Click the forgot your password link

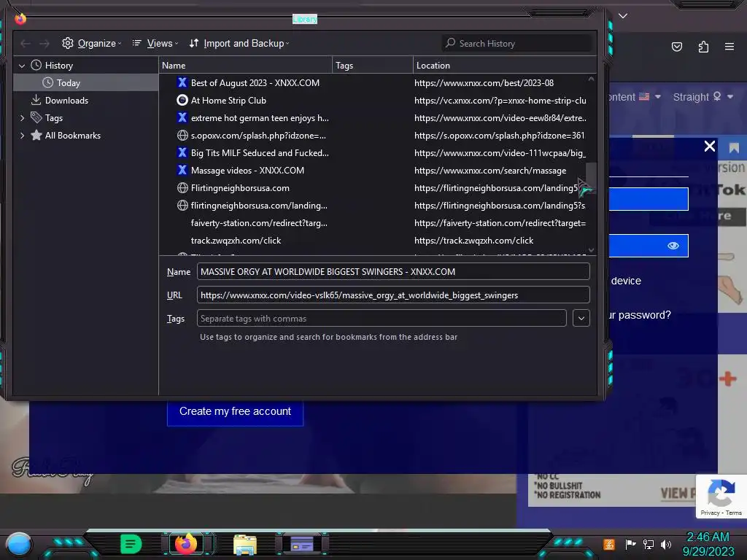[x=639, y=315]
